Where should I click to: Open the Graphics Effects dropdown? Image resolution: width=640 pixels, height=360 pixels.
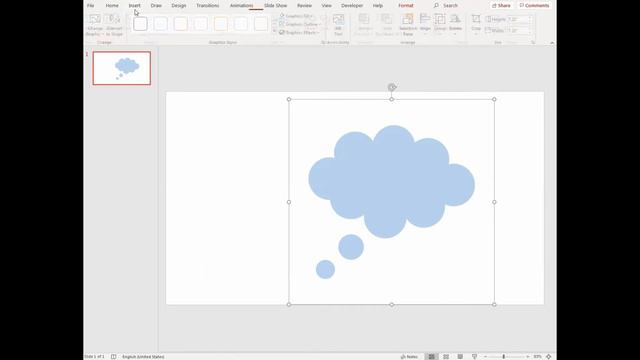[299, 32]
